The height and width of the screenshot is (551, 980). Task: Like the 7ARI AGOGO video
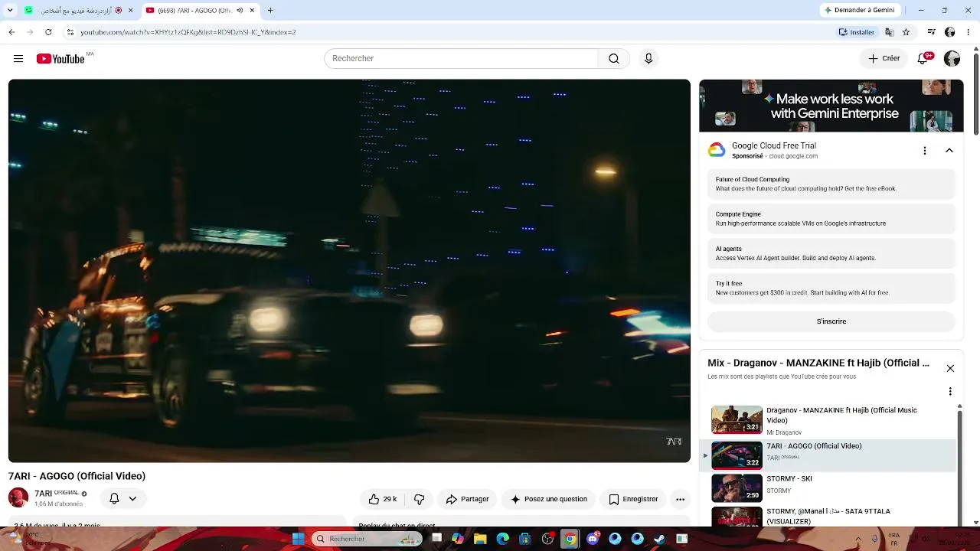pyautogui.click(x=382, y=499)
